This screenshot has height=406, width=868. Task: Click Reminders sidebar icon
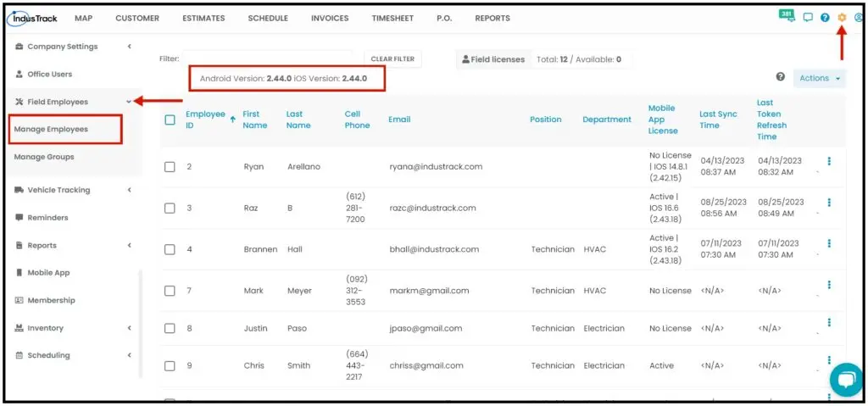pyautogui.click(x=19, y=218)
